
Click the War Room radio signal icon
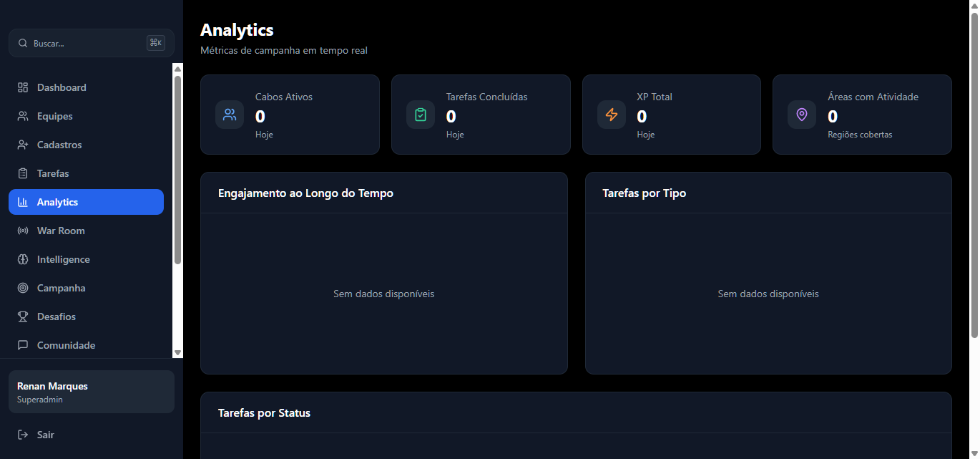tap(23, 231)
